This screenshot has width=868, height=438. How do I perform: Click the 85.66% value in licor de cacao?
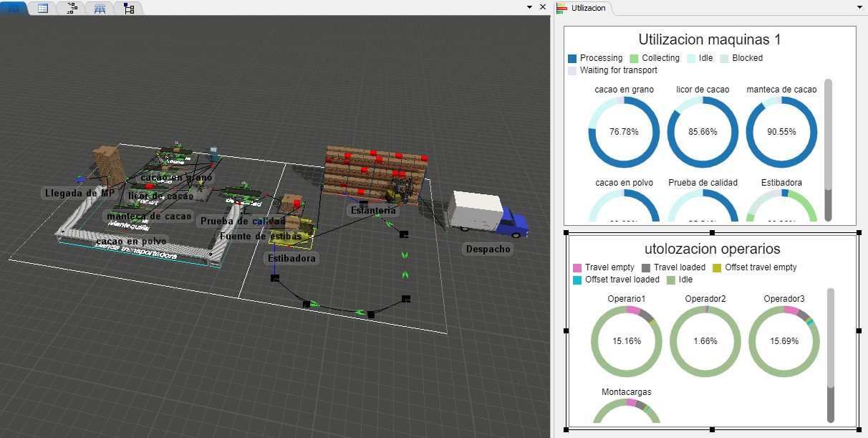(703, 133)
